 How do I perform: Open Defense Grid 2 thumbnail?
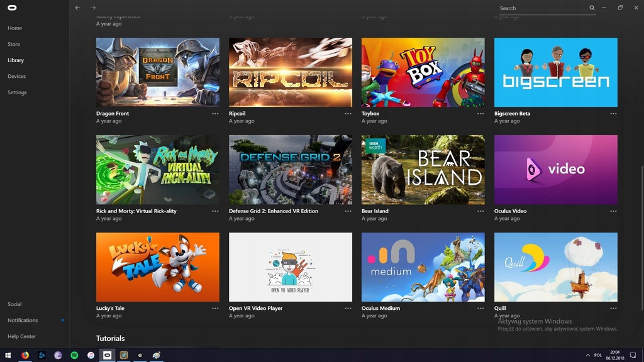click(x=291, y=170)
